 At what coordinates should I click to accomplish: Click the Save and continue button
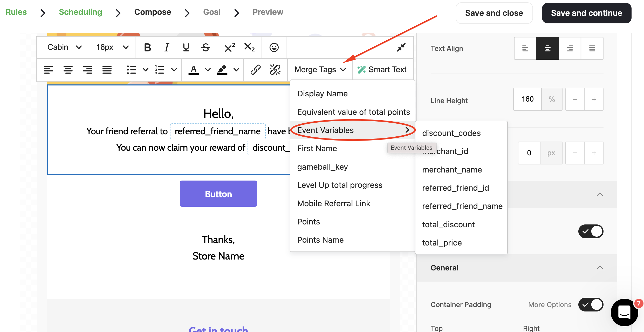(586, 13)
